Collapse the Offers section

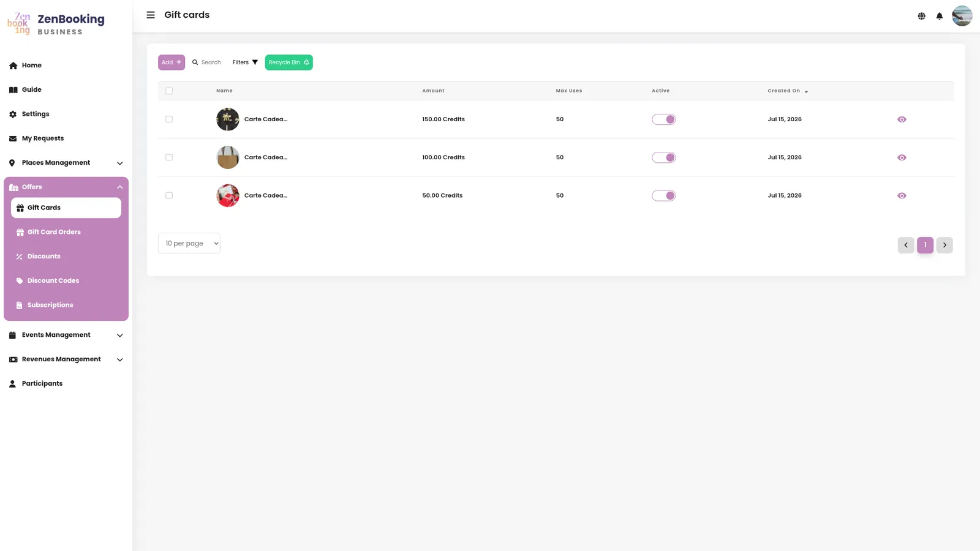66,187
